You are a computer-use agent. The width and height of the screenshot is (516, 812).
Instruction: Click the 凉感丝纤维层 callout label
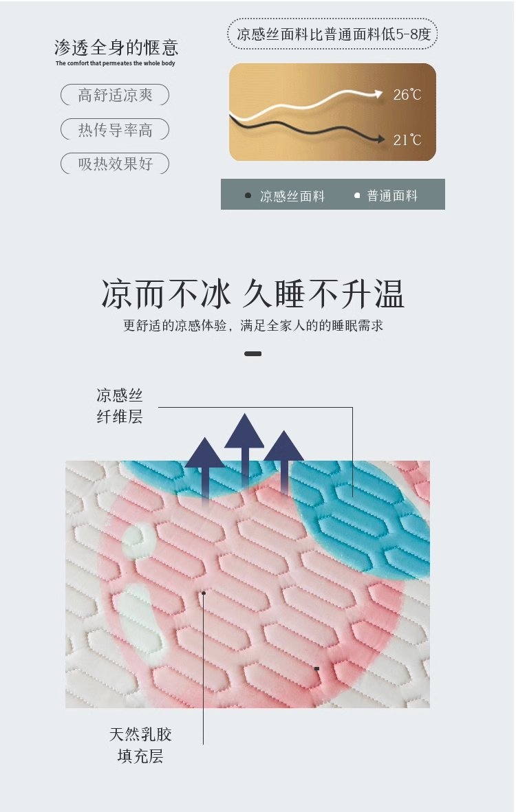point(119,406)
